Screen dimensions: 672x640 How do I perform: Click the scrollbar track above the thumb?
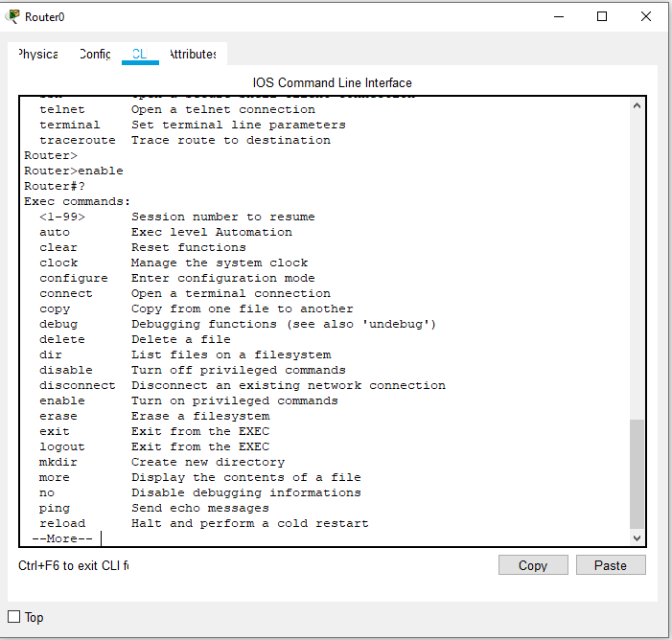pyautogui.click(x=637, y=268)
